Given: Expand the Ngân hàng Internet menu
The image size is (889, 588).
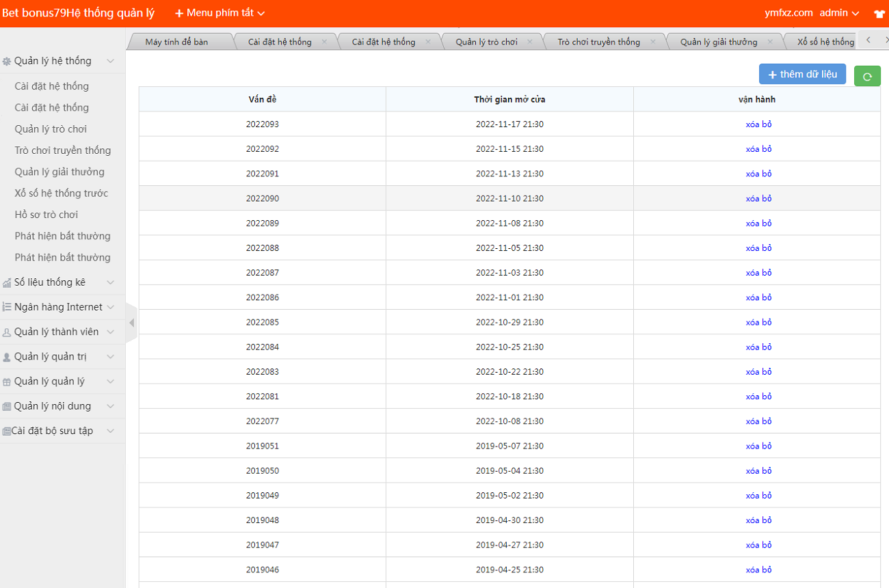Looking at the screenshot, I should [58, 307].
